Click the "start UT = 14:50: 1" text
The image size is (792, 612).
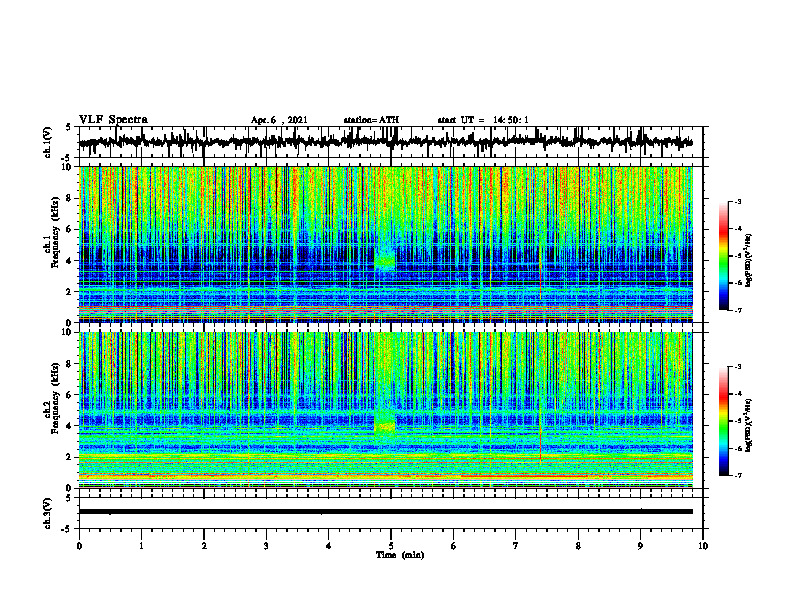point(483,120)
